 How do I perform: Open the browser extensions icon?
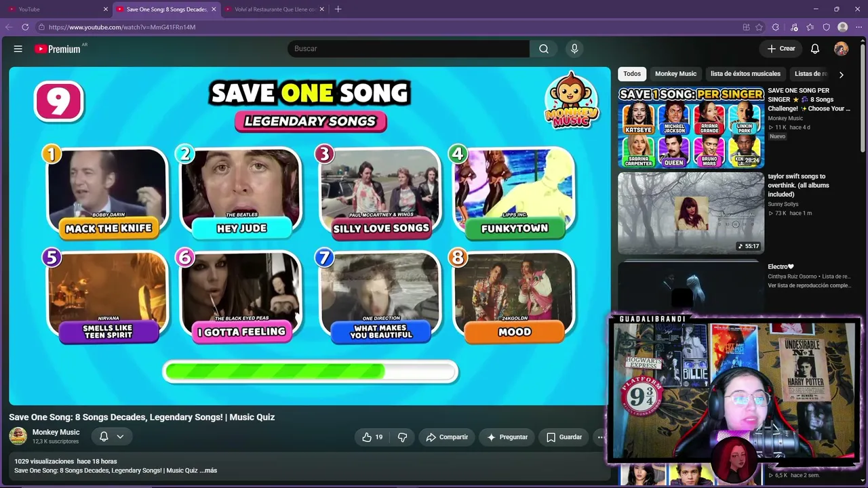click(776, 27)
